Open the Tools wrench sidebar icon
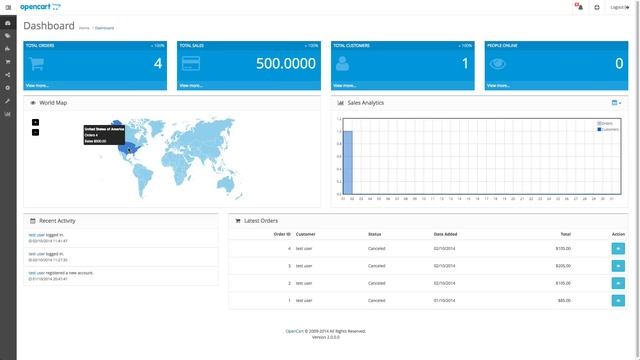640x360 pixels. 8,101
